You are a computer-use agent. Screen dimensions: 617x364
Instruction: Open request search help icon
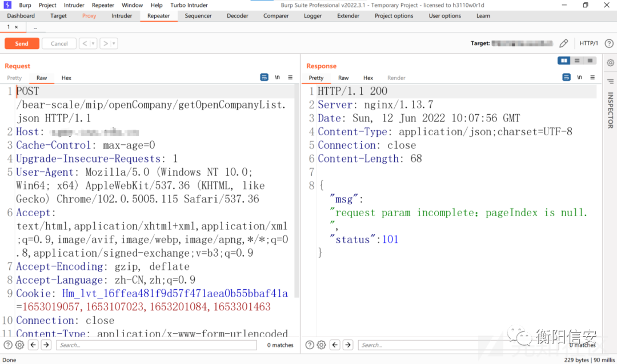pos(8,345)
